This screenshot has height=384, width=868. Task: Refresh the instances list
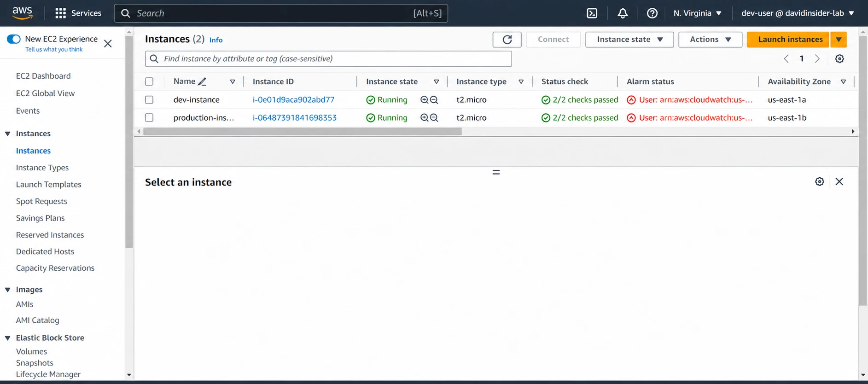[x=507, y=40]
